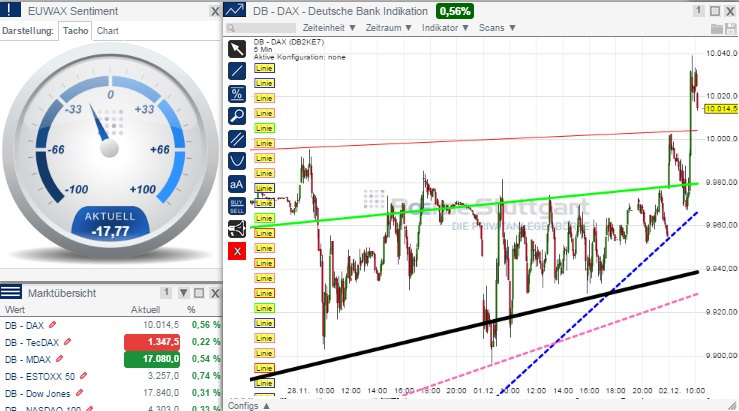Close the EUWAX Sentiment panel

[x=215, y=11]
